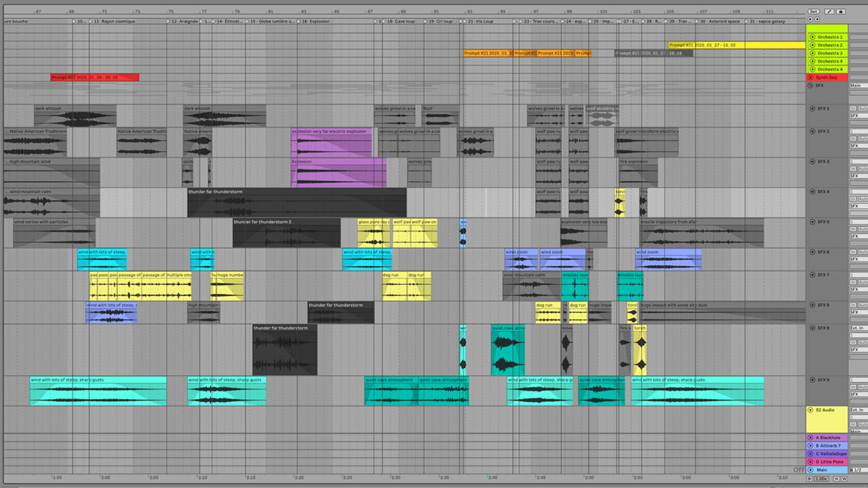868x488 pixels.
Task: Click the H height button at bottom
Action: (x=836, y=479)
